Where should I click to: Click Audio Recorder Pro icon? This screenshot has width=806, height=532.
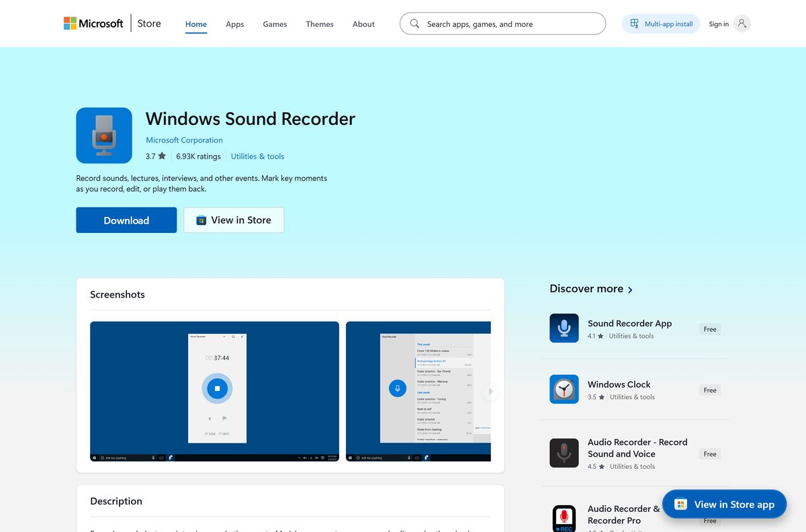pyautogui.click(x=564, y=519)
